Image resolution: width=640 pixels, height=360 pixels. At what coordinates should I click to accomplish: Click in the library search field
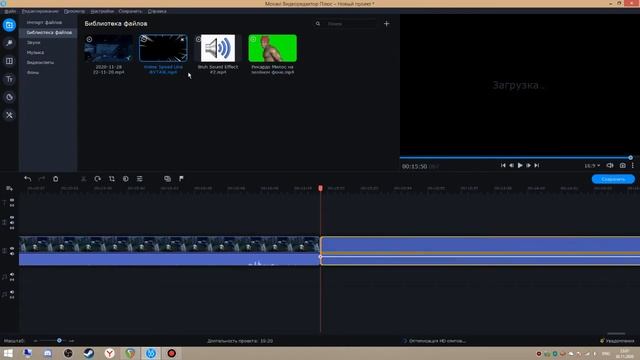coord(351,24)
